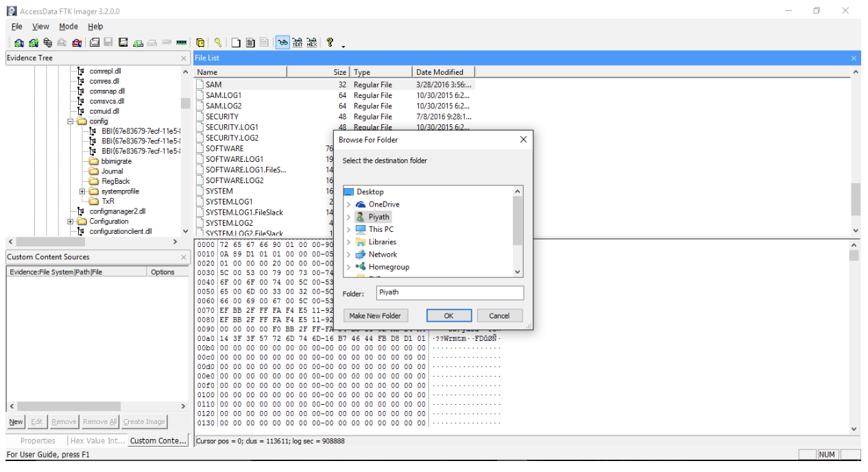868x472 pixels.
Task: Select the Journal folder in Evidence Tree
Action: click(x=112, y=172)
